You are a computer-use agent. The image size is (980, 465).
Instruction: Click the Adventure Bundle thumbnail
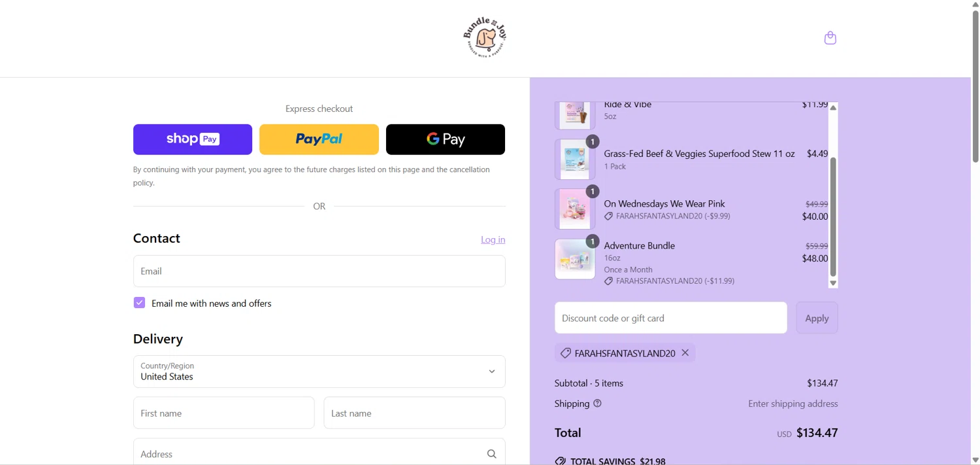pyautogui.click(x=575, y=259)
